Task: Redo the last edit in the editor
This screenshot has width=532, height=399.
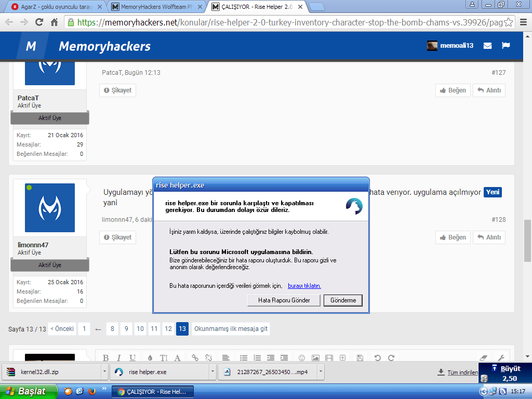Action: pyautogui.click(x=391, y=357)
